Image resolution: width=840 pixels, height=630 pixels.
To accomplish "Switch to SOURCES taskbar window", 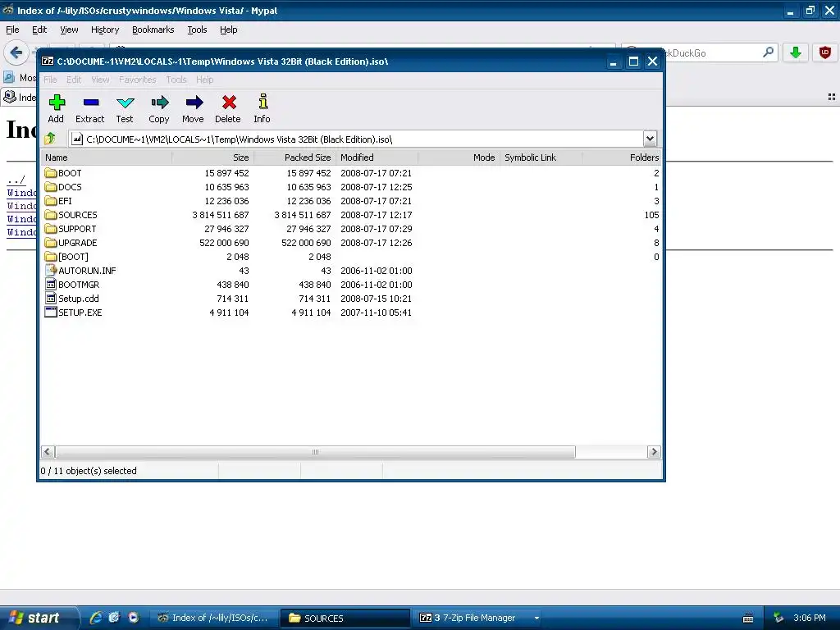I will coord(345,618).
